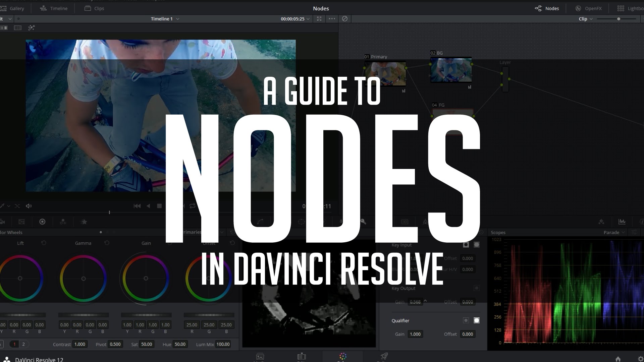Screen dimensions: 644x362
Task: Click the loop playback icon
Action: [193, 206]
